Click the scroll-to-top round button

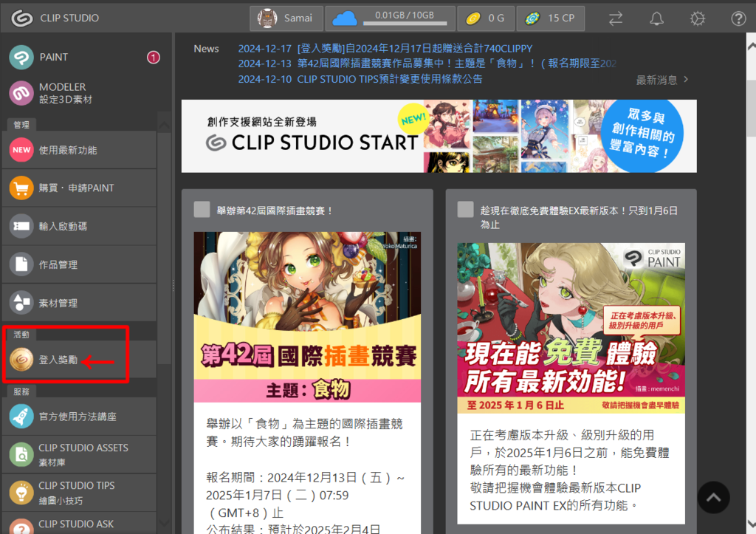713,497
